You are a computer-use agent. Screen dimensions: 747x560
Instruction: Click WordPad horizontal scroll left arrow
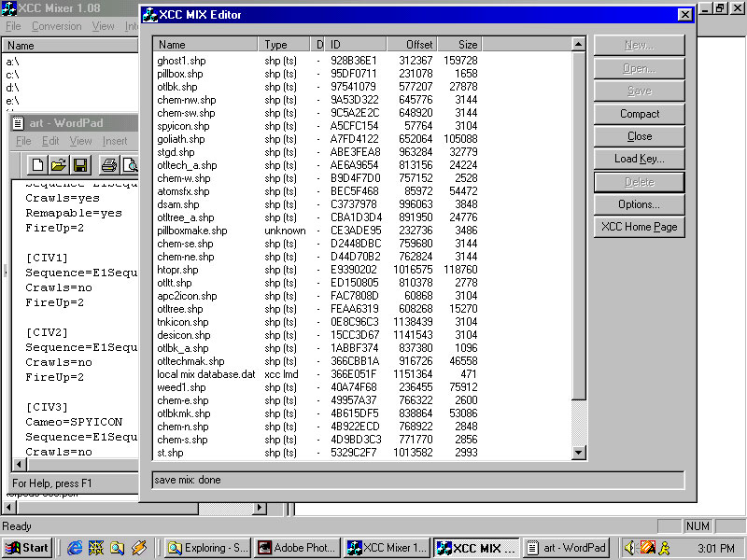click(19, 464)
